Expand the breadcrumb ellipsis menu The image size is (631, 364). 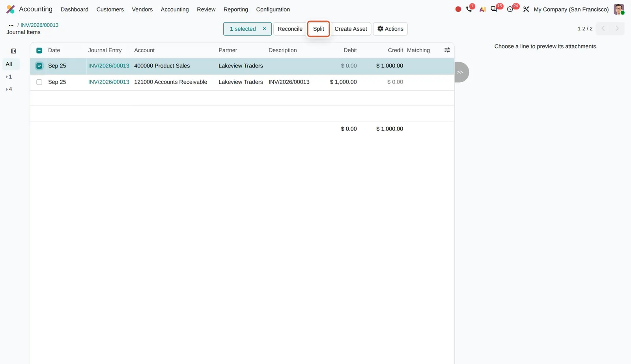[x=11, y=25]
